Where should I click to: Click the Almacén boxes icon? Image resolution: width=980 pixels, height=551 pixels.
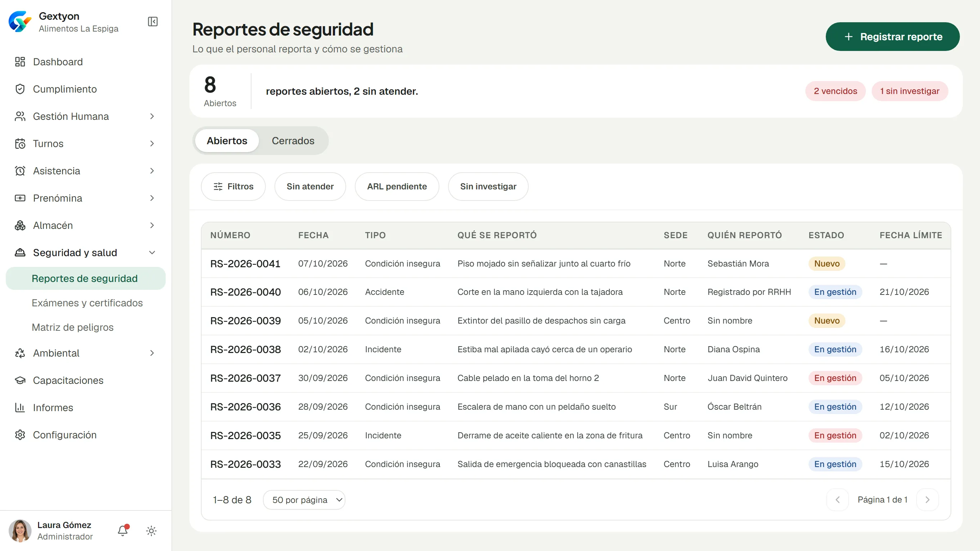[20, 225]
